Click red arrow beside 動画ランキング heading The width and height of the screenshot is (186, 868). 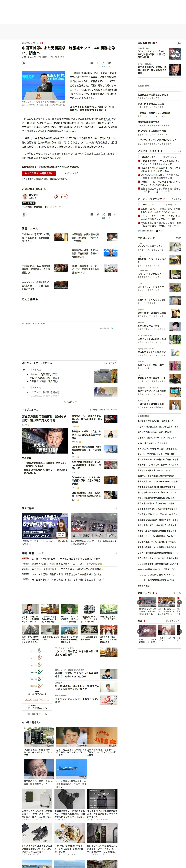tap(156, 593)
